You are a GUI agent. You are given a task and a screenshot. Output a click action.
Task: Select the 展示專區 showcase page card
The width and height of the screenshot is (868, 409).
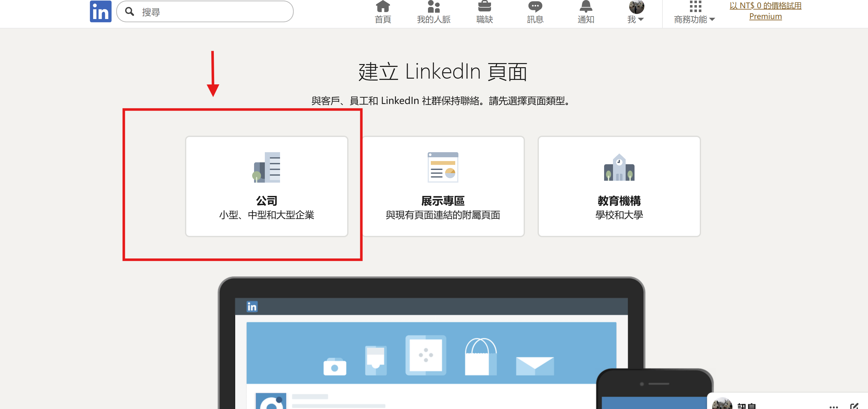[x=443, y=186]
